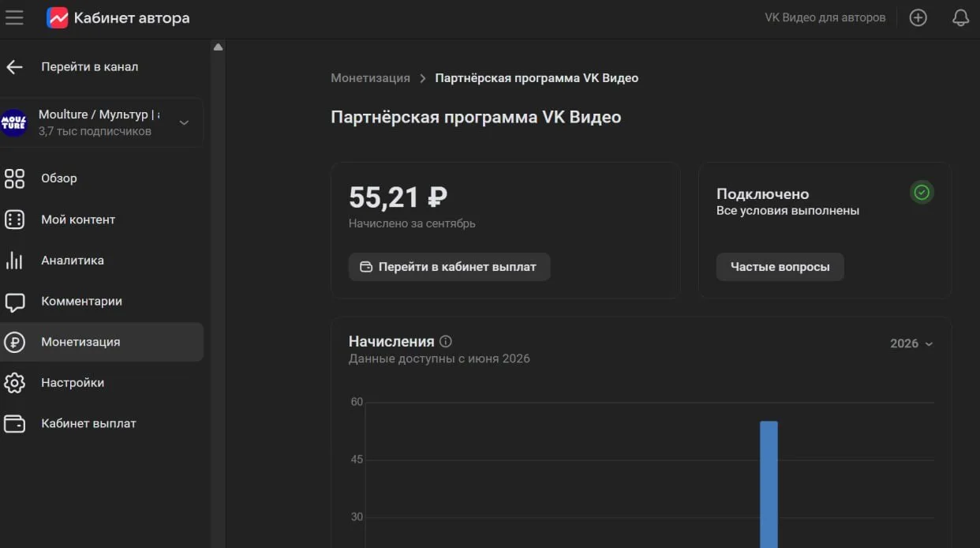Click Перейти в канал link
The image size is (980, 548).
tap(89, 67)
